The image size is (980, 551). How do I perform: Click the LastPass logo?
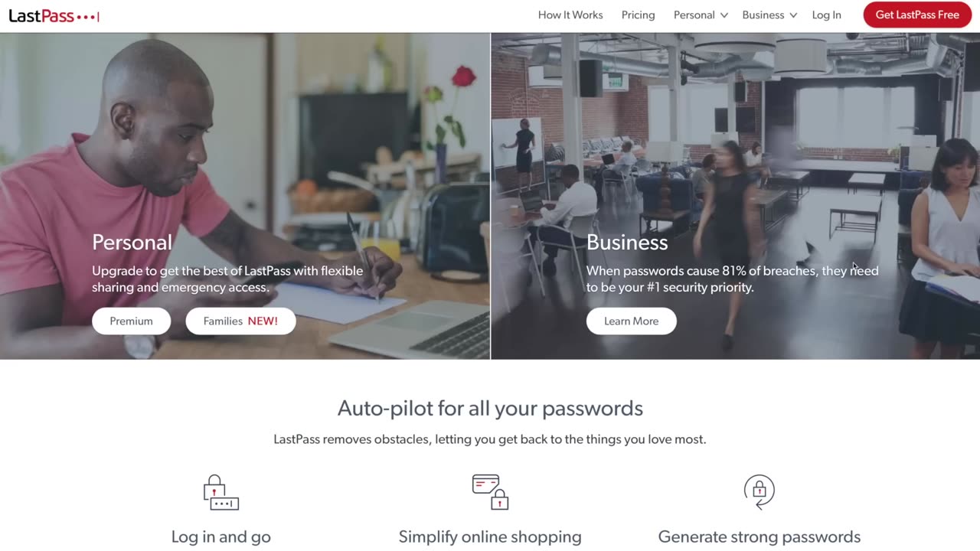click(54, 15)
